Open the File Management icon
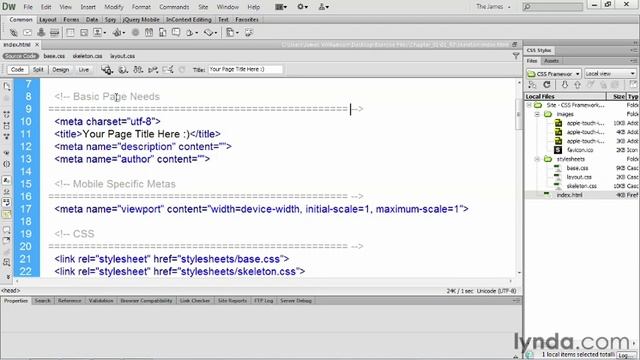The image size is (640, 360). click(x=138, y=70)
